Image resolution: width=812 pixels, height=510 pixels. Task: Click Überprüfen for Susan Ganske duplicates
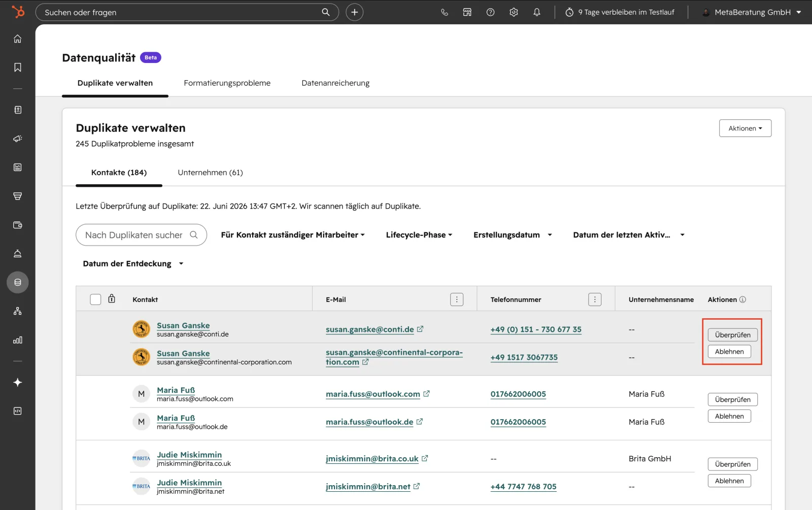[x=733, y=335]
